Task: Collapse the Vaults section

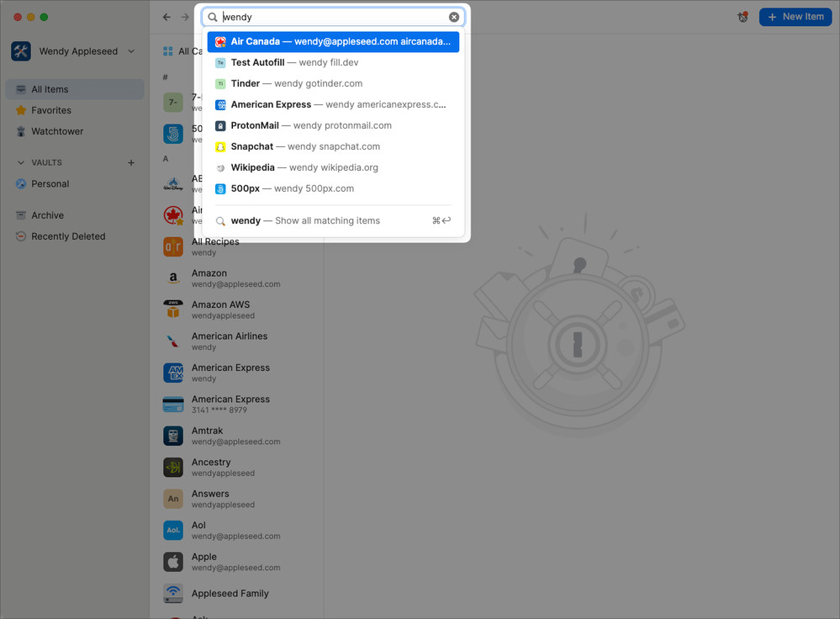Action: [22, 162]
